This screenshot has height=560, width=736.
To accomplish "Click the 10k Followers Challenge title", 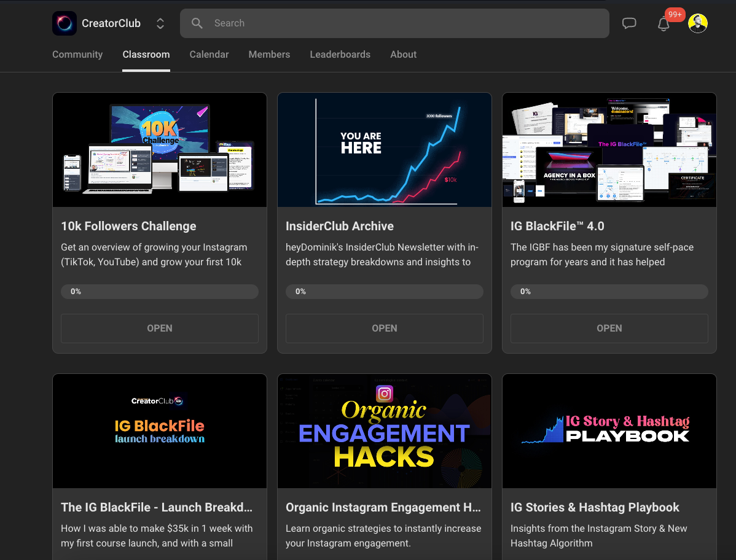I will pos(128,226).
